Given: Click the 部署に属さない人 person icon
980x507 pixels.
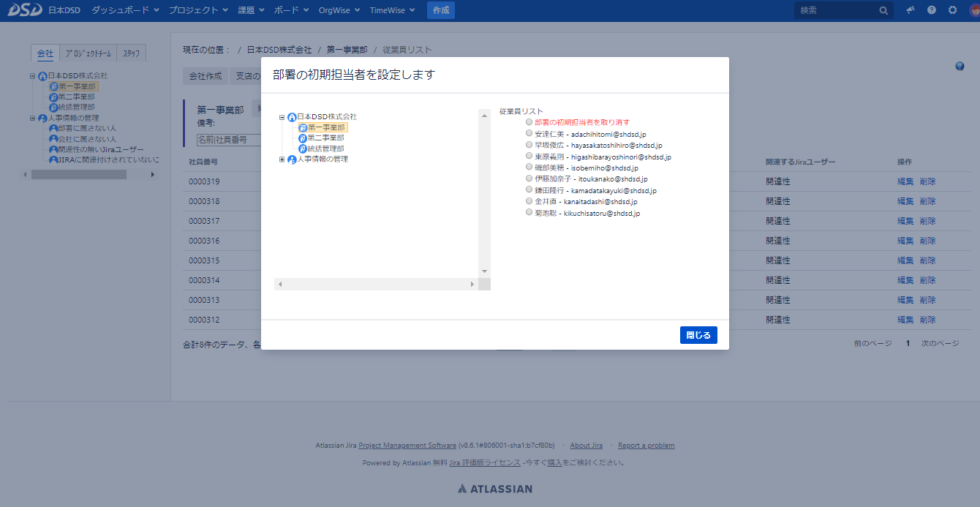Looking at the screenshot, I should click(x=53, y=129).
